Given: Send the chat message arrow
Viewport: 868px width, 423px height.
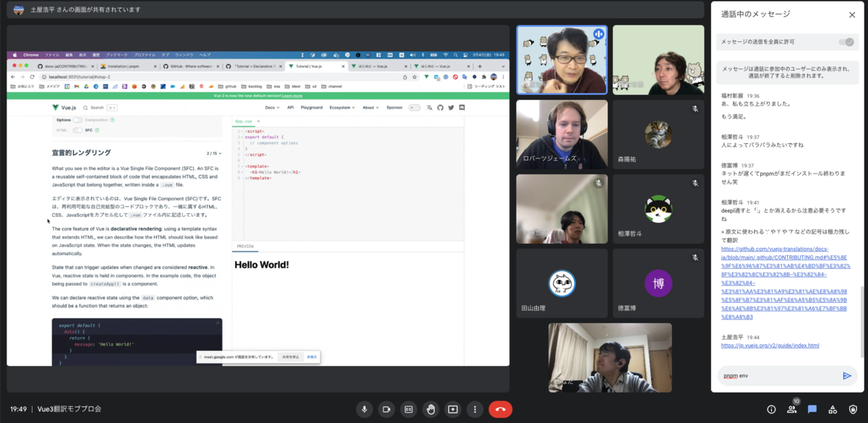Looking at the screenshot, I should (847, 376).
